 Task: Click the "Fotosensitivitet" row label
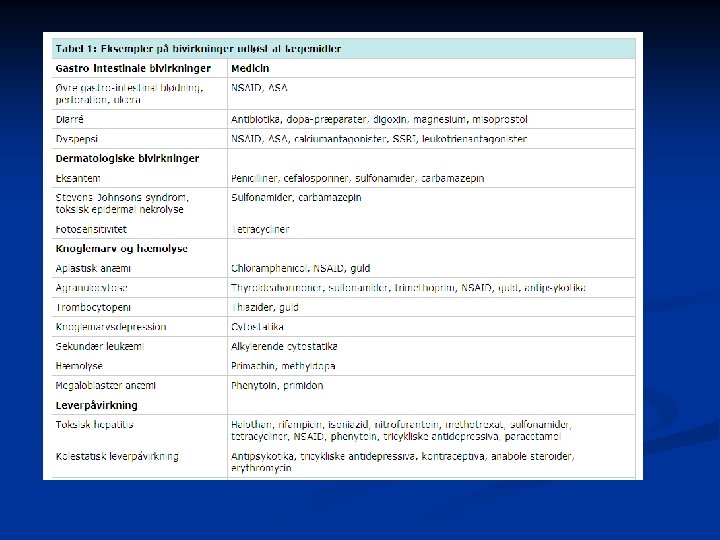[91, 229]
